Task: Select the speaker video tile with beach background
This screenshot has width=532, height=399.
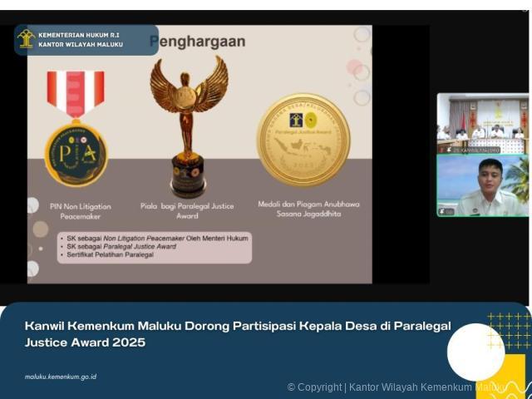Action: [x=482, y=185]
